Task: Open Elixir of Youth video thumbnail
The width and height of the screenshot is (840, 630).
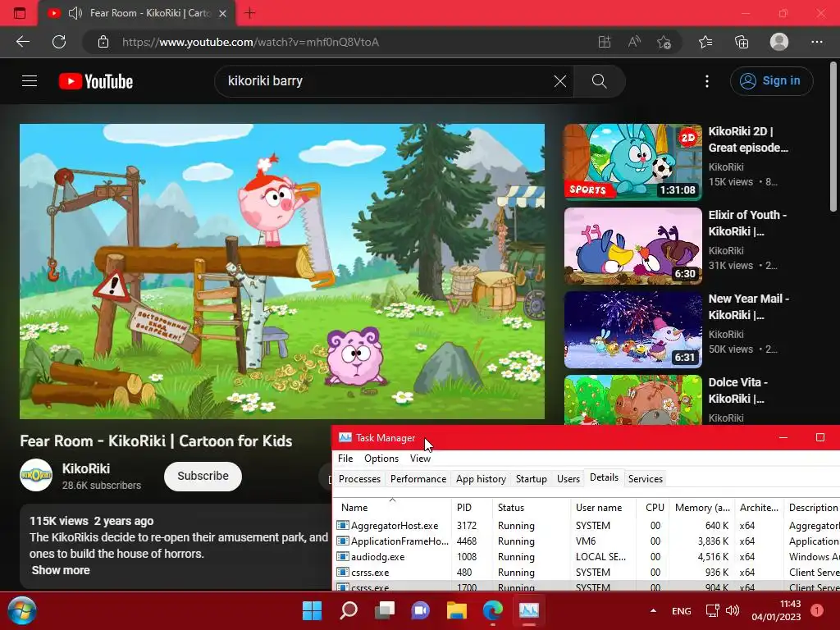Action: click(632, 246)
